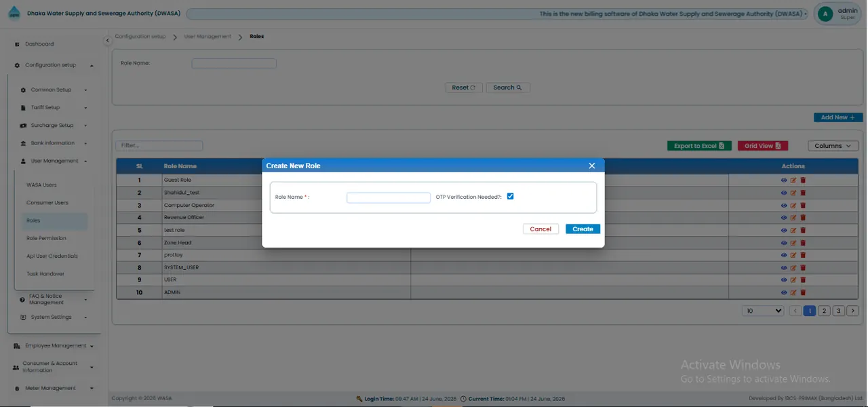
Task: View the Guest Role row eye icon
Action: pos(785,180)
